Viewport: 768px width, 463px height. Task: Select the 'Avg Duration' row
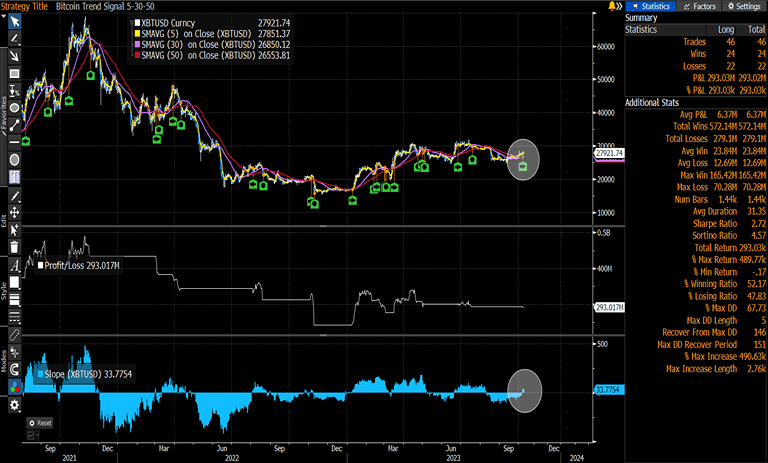[696, 211]
